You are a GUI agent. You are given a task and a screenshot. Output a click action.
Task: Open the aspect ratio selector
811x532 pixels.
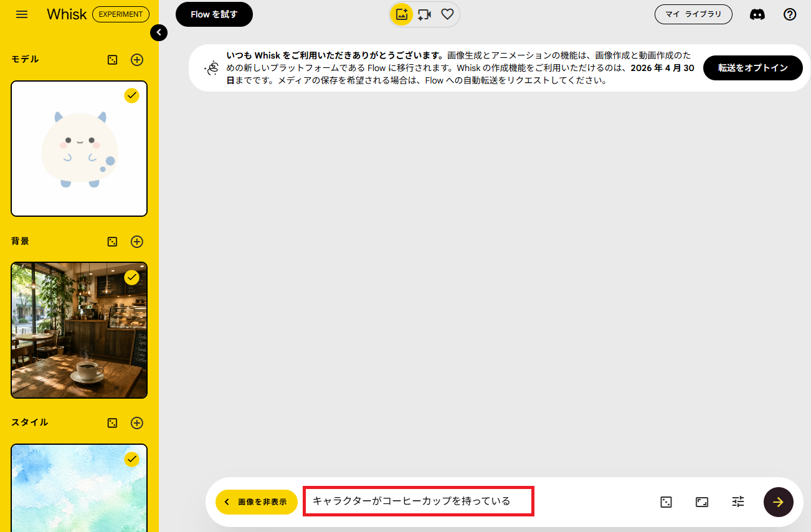point(702,502)
